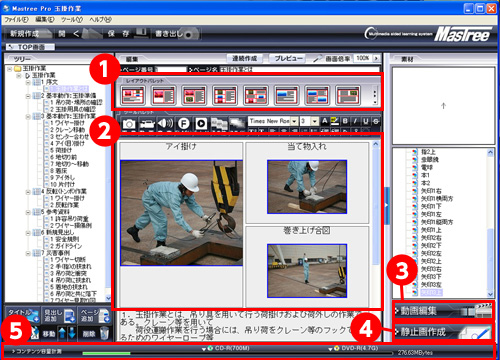Select material item '矢印2下'
500x360 pixels.
[x=431, y=246]
